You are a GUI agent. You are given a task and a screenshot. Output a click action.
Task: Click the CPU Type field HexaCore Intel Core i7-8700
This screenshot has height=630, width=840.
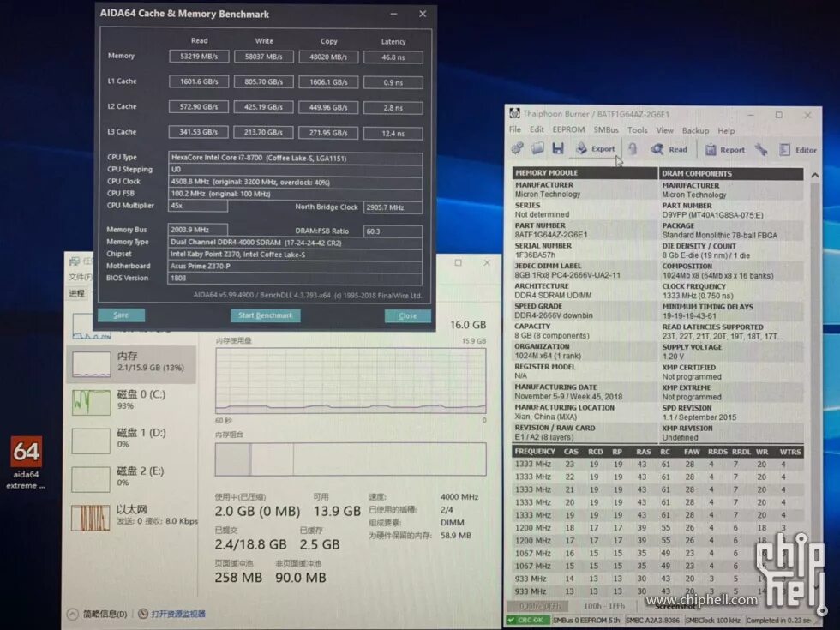coord(295,158)
